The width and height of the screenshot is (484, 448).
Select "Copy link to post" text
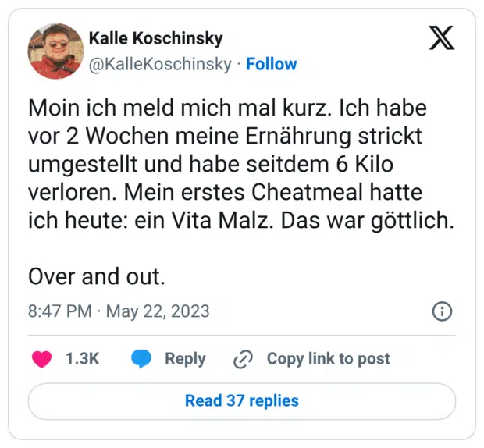tap(328, 359)
